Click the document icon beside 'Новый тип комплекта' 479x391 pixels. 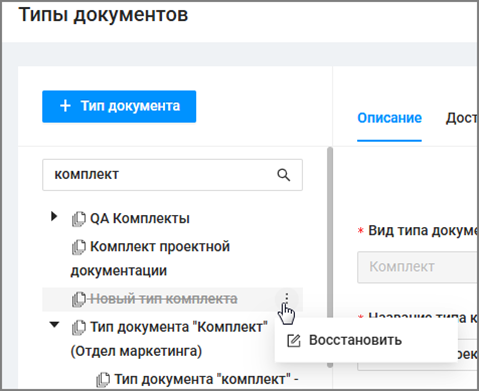(79, 299)
